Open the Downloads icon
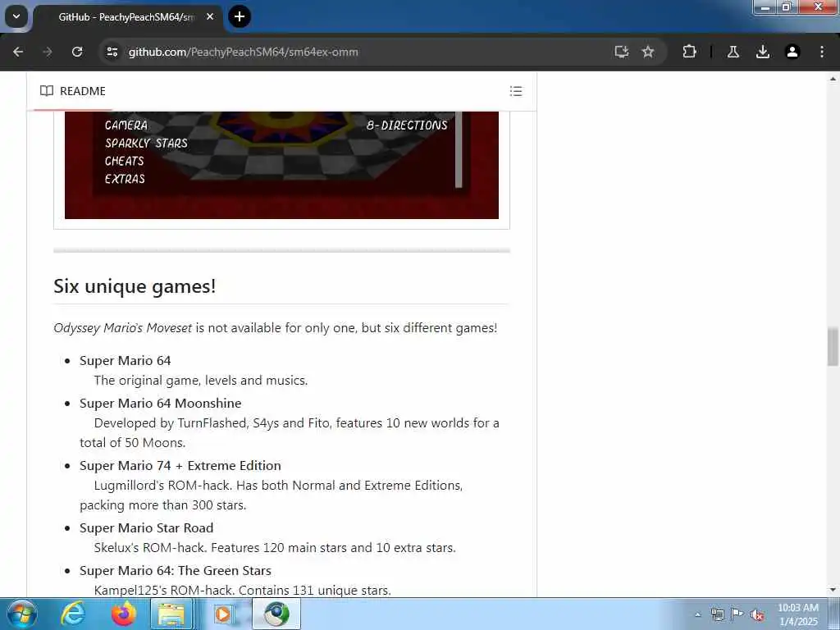Viewport: 840px width, 630px height. point(763,52)
